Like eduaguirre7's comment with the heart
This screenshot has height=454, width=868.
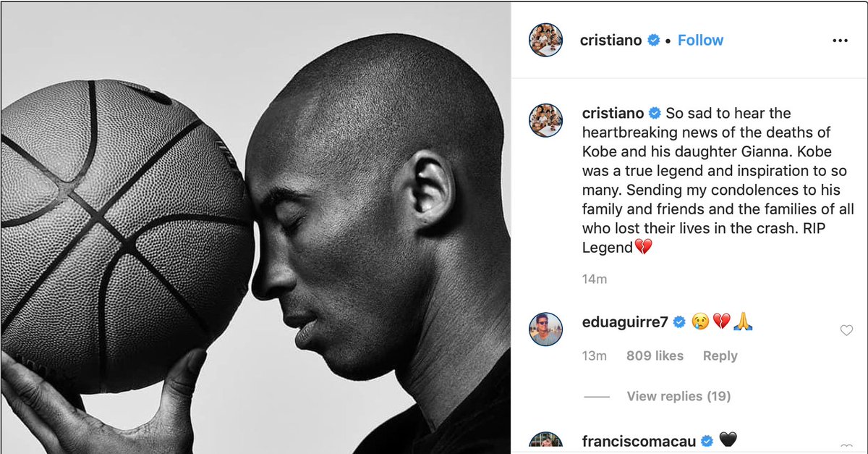point(846,330)
